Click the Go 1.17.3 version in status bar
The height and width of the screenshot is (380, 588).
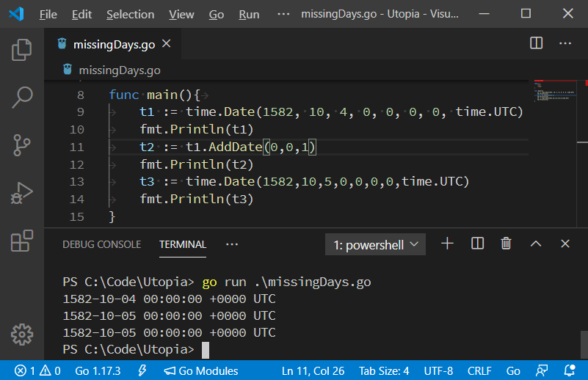[x=98, y=371]
